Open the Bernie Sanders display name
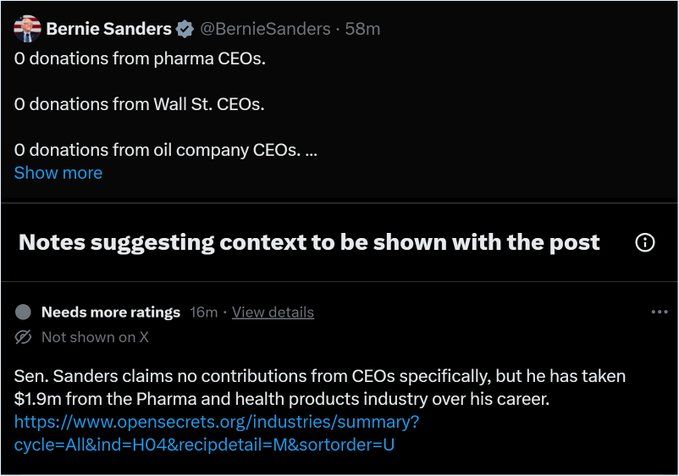This screenshot has height=476, width=679. [x=109, y=29]
